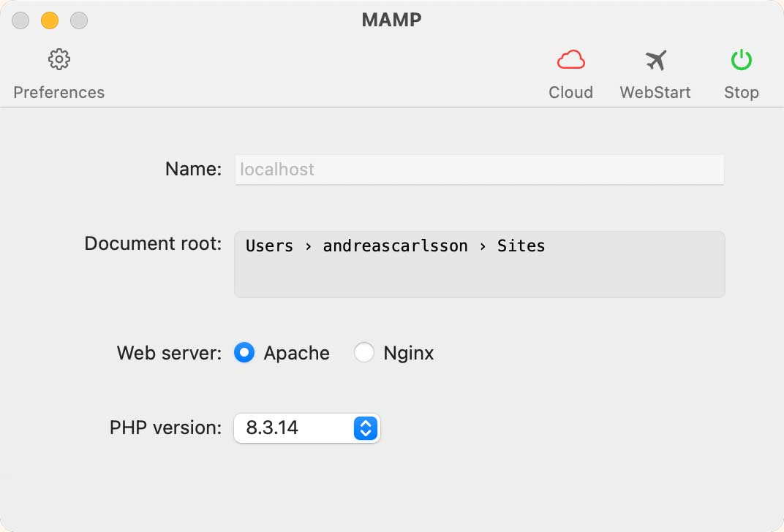Click the Users path segment
This screenshot has width=784, height=532.
269,246
